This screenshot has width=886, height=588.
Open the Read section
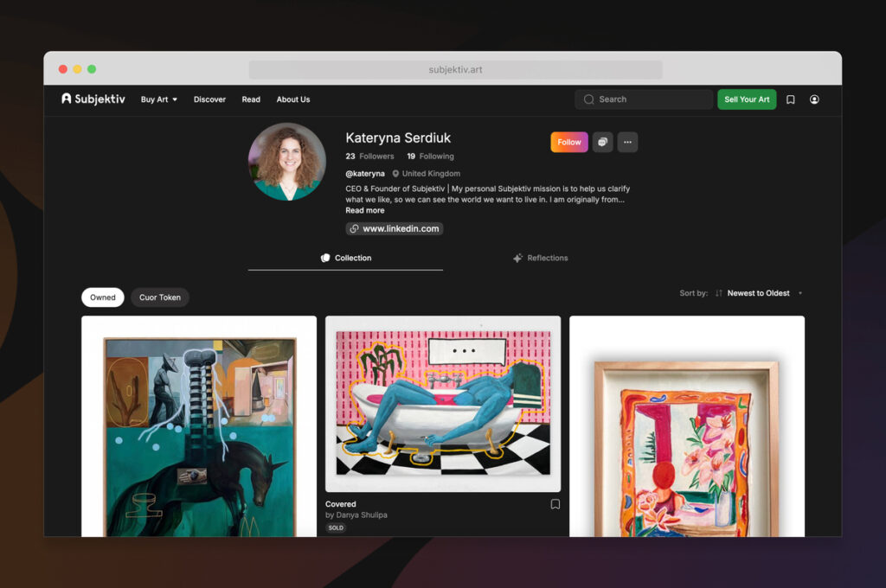pyautogui.click(x=251, y=99)
